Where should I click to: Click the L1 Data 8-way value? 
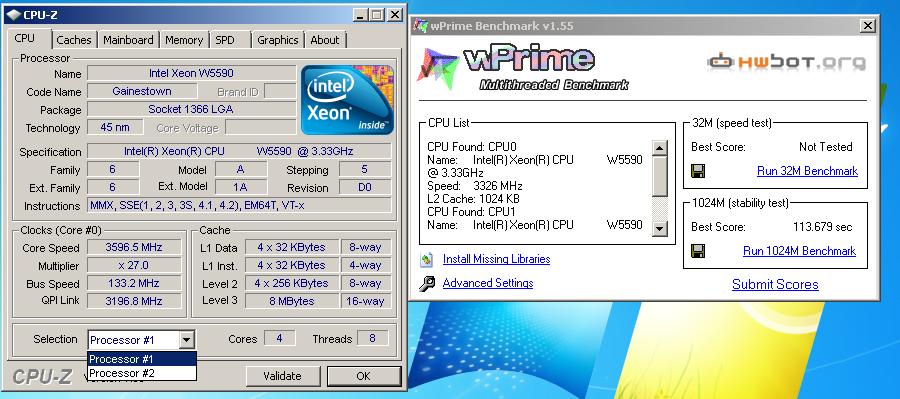click(x=366, y=247)
